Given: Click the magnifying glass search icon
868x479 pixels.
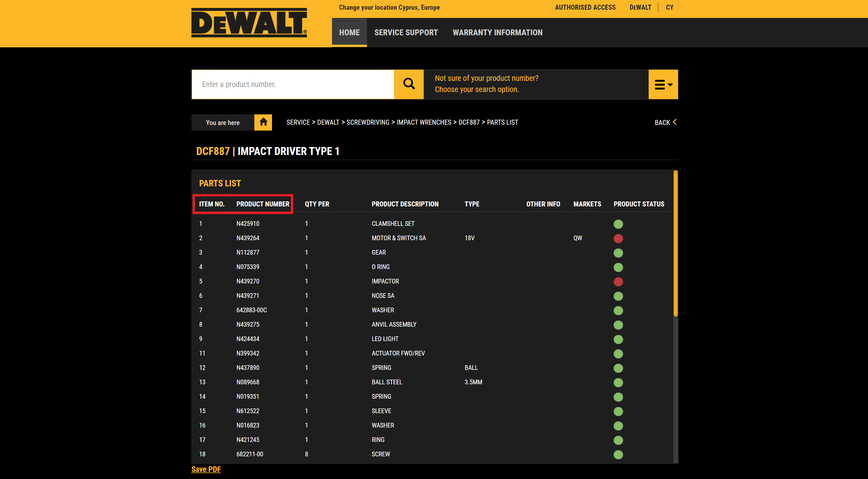Looking at the screenshot, I should coord(409,84).
